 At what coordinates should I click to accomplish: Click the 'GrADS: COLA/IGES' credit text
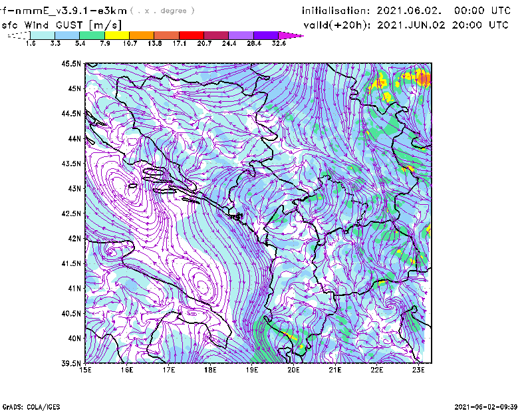[31, 407]
